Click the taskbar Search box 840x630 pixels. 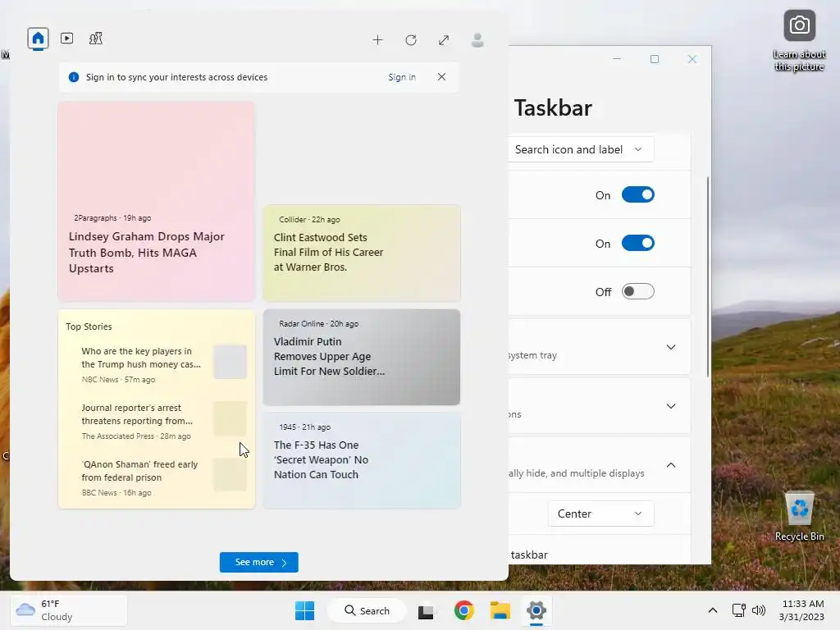coord(367,610)
